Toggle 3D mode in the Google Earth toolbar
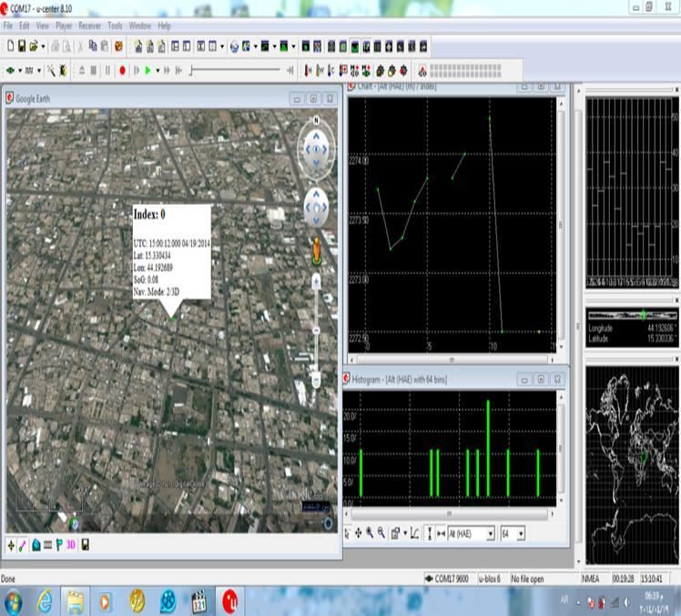This screenshot has height=616, width=681. point(71,545)
